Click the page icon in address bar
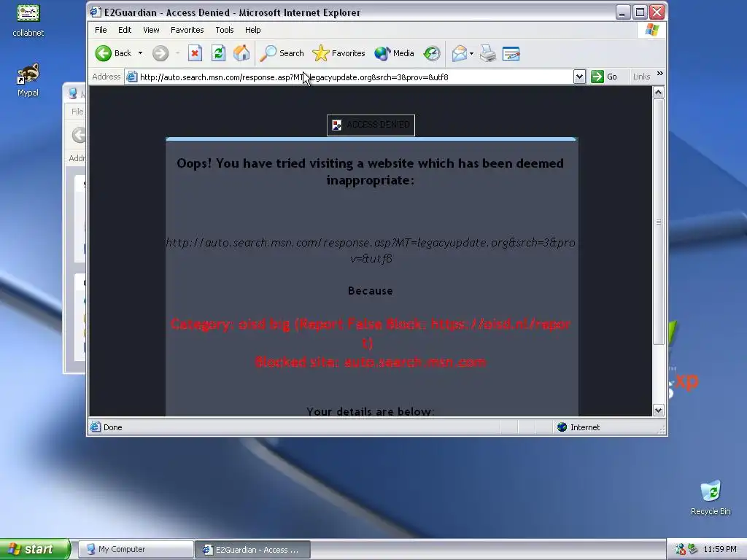This screenshot has width=747, height=560. 132,77
